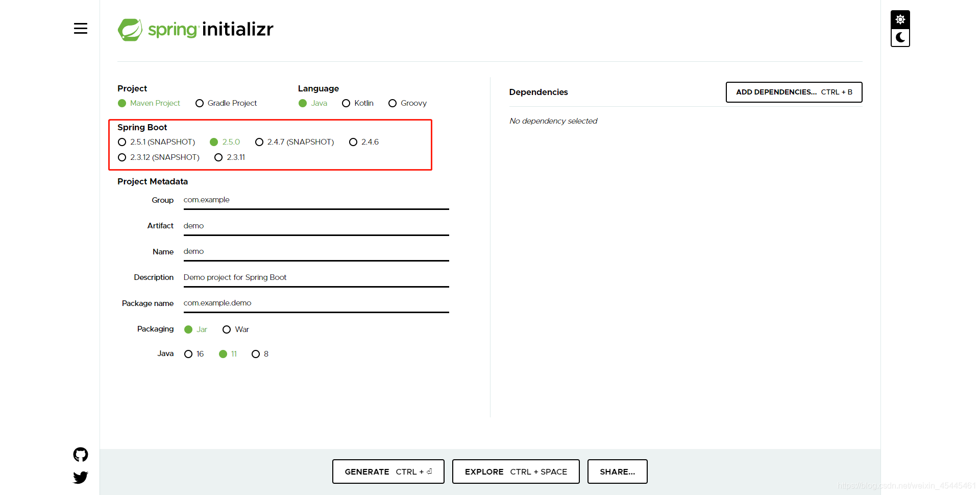Choose Kotlin as language

tap(358, 103)
